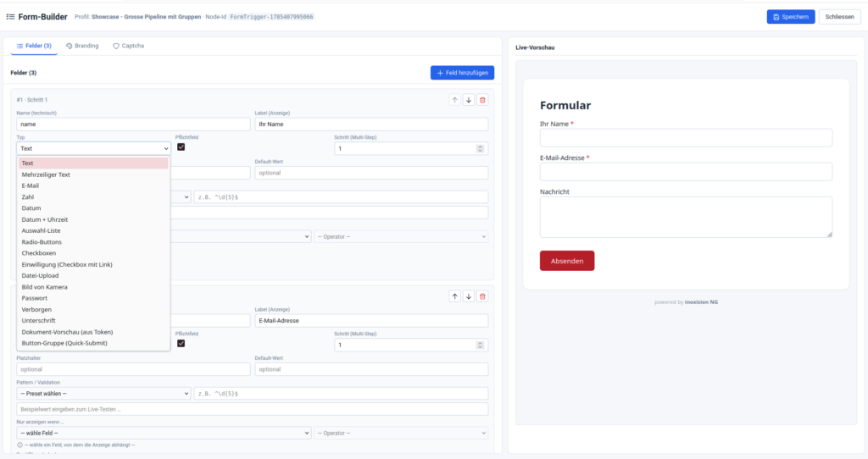868x459 pixels.
Task: Choose Text option in type list
Action: pyautogui.click(x=93, y=163)
